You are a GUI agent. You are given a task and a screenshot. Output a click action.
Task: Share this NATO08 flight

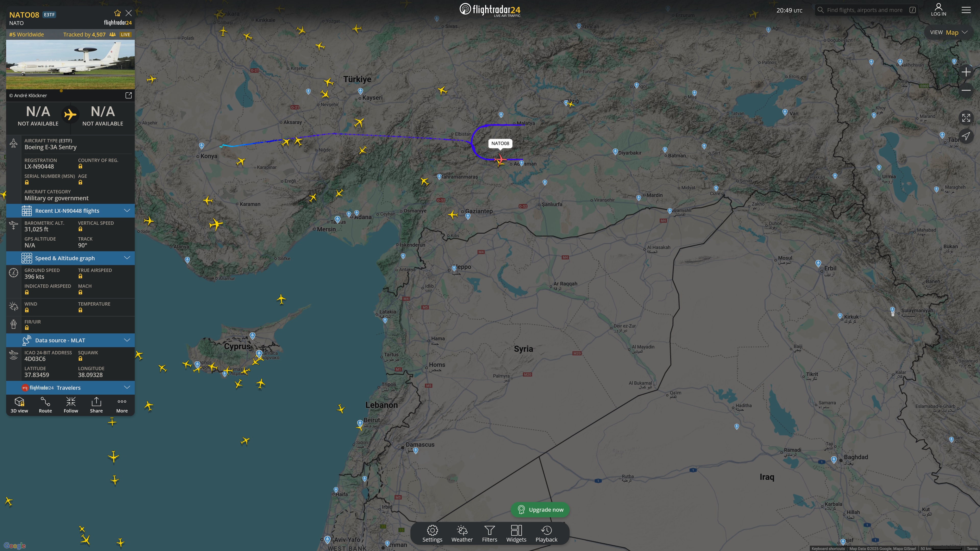(x=96, y=405)
